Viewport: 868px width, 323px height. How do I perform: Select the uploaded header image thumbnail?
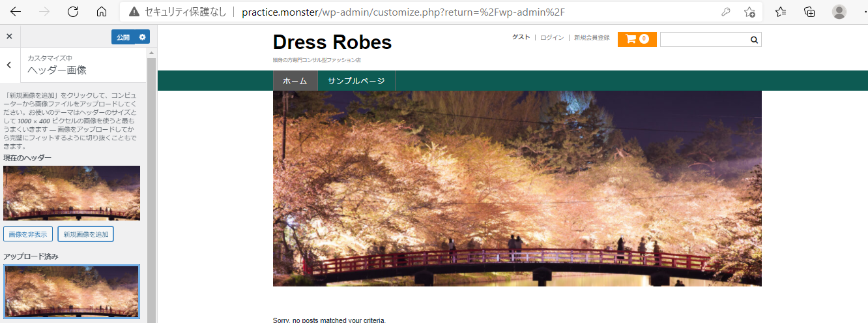point(72,292)
